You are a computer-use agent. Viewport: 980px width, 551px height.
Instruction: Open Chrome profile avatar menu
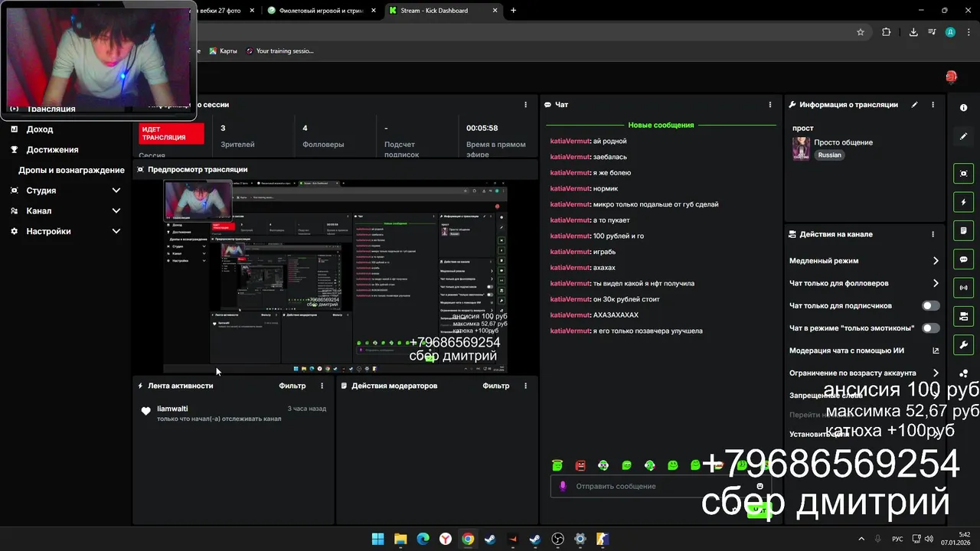tap(950, 32)
